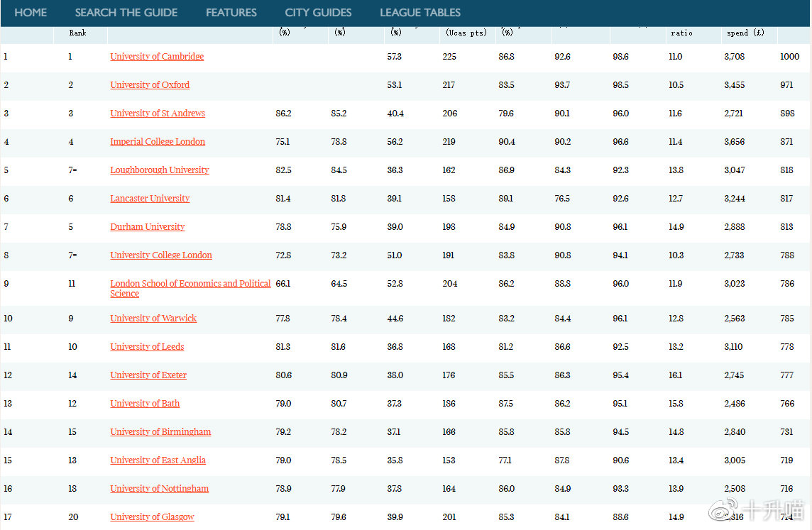This screenshot has width=812, height=530.
Task: Click Bath's total score 766
Action: pyautogui.click(x=787, y=404)
